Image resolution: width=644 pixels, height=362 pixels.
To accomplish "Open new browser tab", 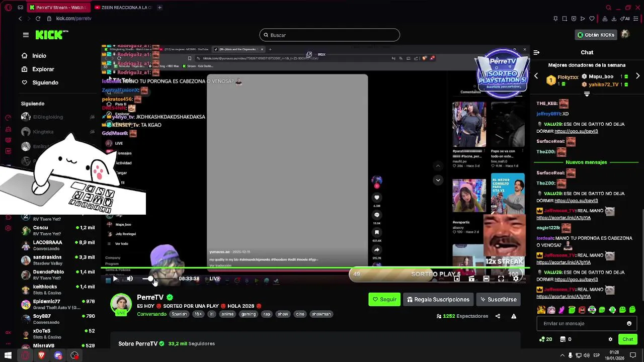I will (x=159, y=8).
